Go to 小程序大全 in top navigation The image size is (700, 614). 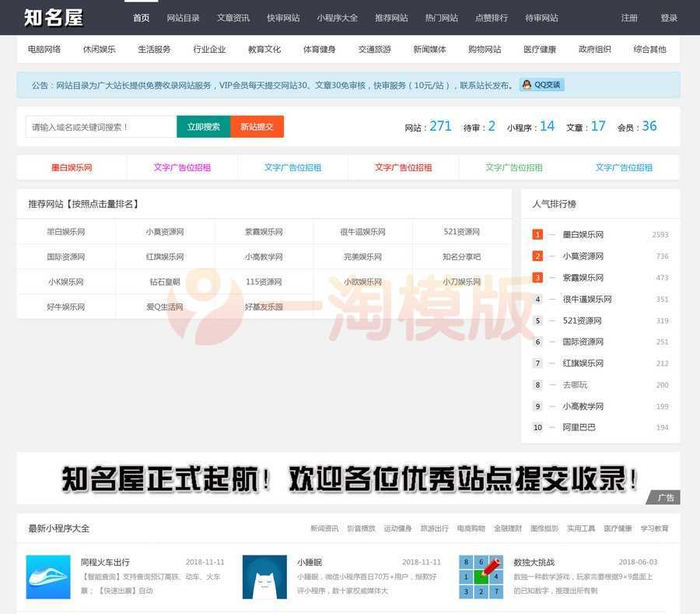pyautogui.click(x=337, y=18)
